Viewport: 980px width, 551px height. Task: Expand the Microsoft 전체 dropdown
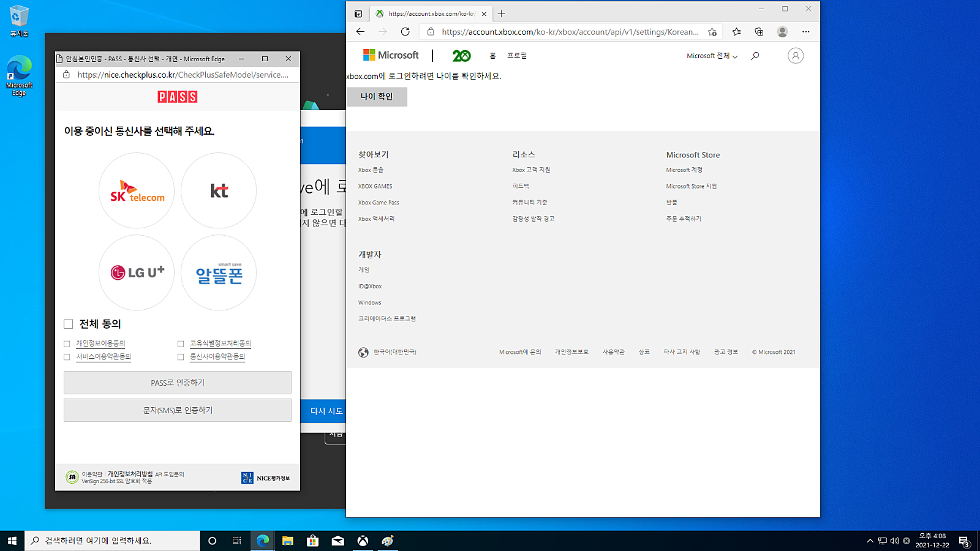pyautogui.click(x=712, y=56)
